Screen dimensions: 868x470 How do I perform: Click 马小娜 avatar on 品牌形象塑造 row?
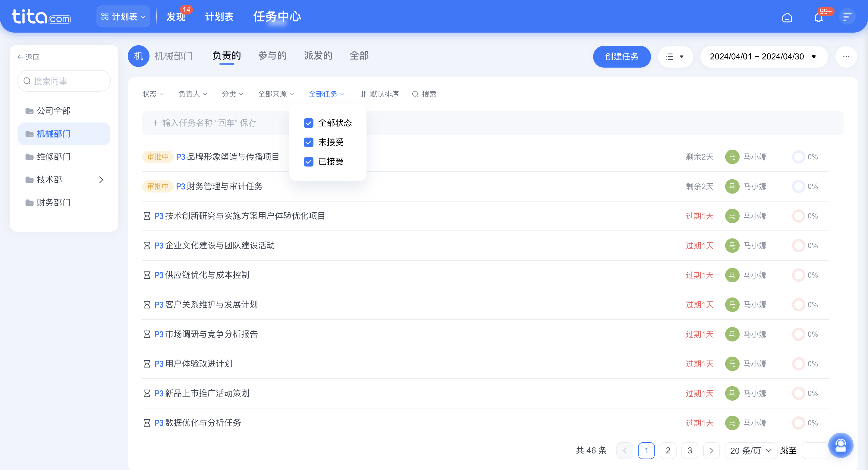pos(732,157)
